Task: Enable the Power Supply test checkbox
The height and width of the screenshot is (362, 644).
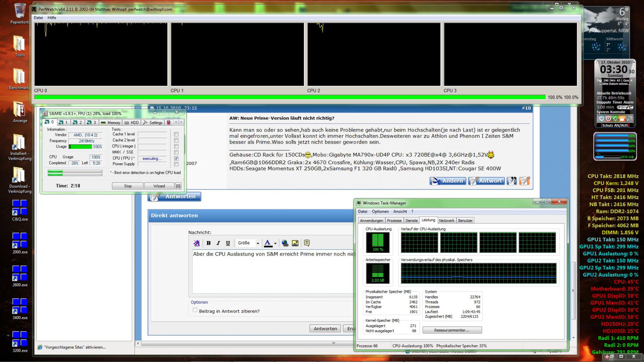Action: coord(176,164)
